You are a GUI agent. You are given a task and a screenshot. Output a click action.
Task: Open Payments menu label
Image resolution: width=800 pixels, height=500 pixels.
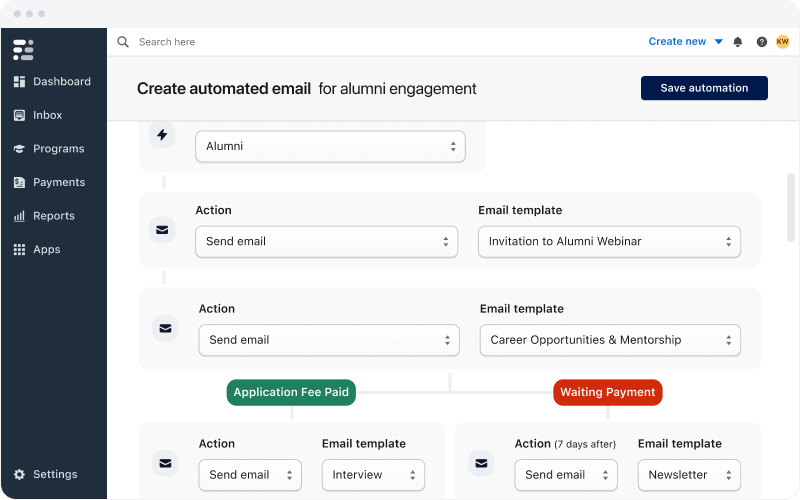click(59, 182)
